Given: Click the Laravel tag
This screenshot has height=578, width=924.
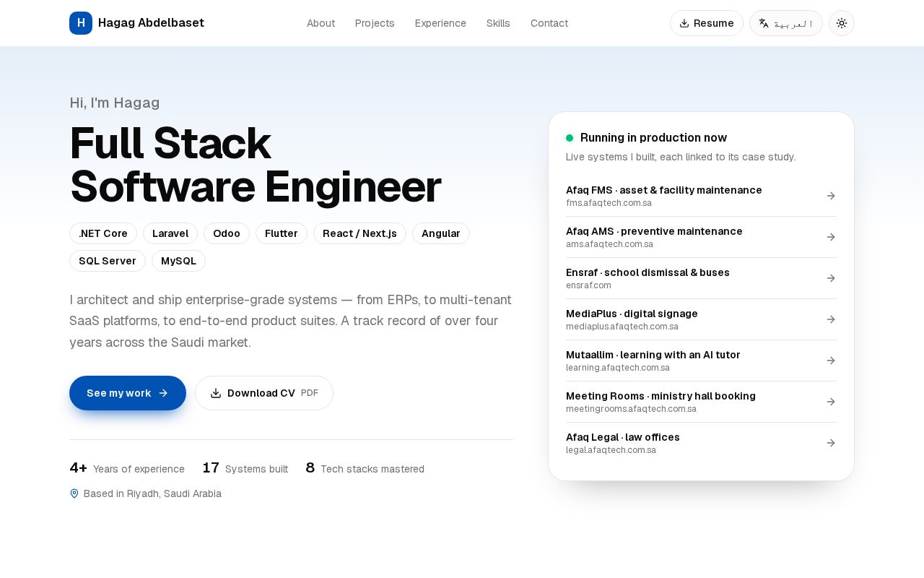Looking at the screenshot, I should pyautogui.click(x=170, y=233).
